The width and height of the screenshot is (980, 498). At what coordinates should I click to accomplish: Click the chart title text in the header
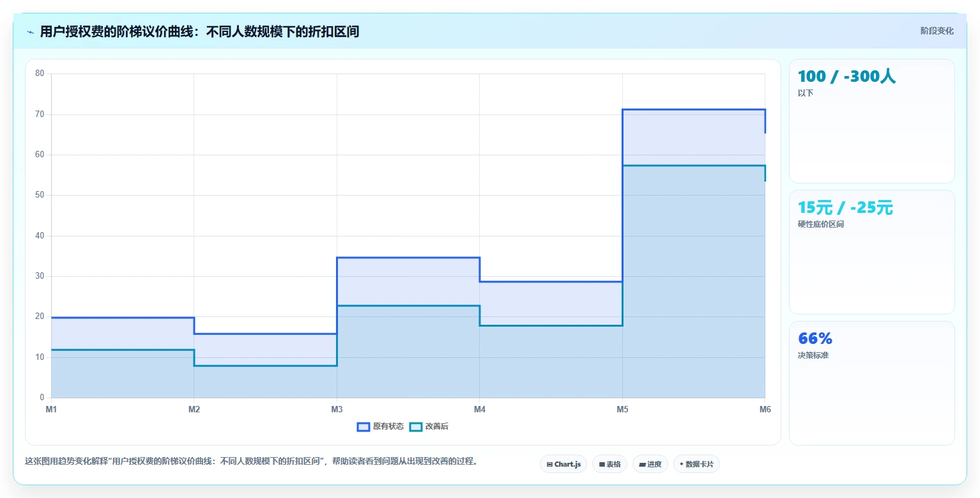coord(199,31)
